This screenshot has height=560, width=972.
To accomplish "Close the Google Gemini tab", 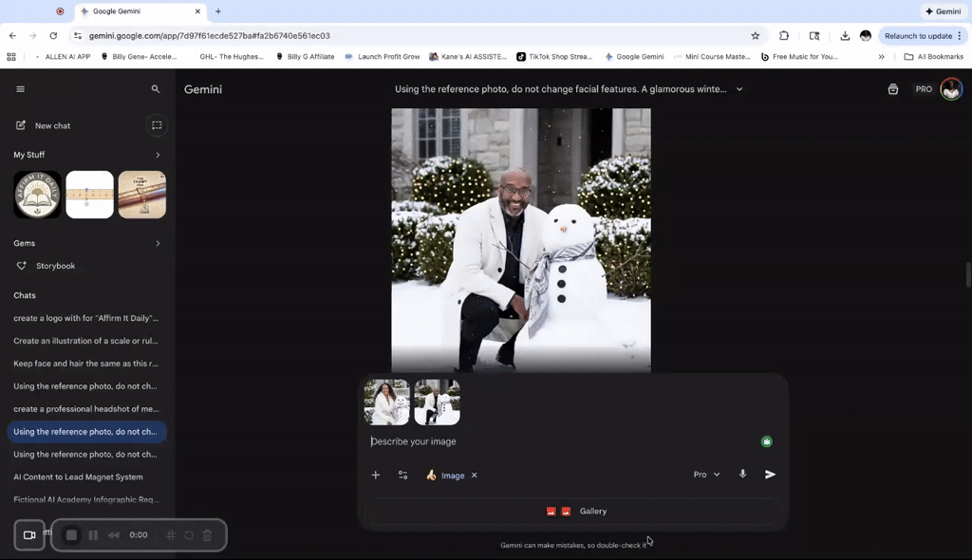I will [x=197, y=11].
